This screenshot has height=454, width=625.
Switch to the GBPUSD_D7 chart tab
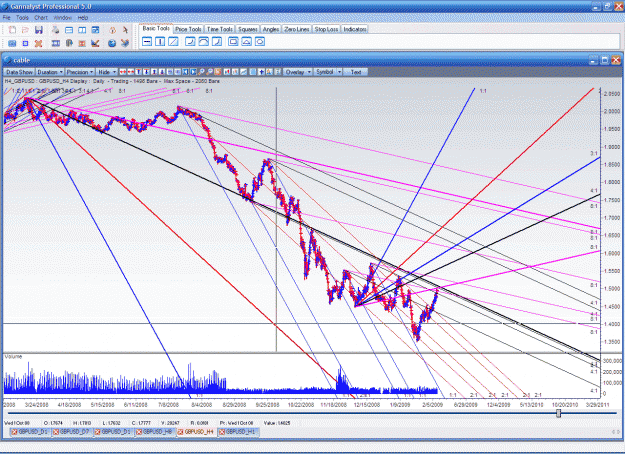point(72,432)
